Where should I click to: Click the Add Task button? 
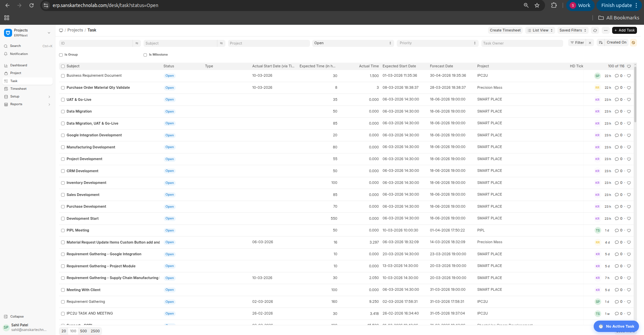pos(624,30)
